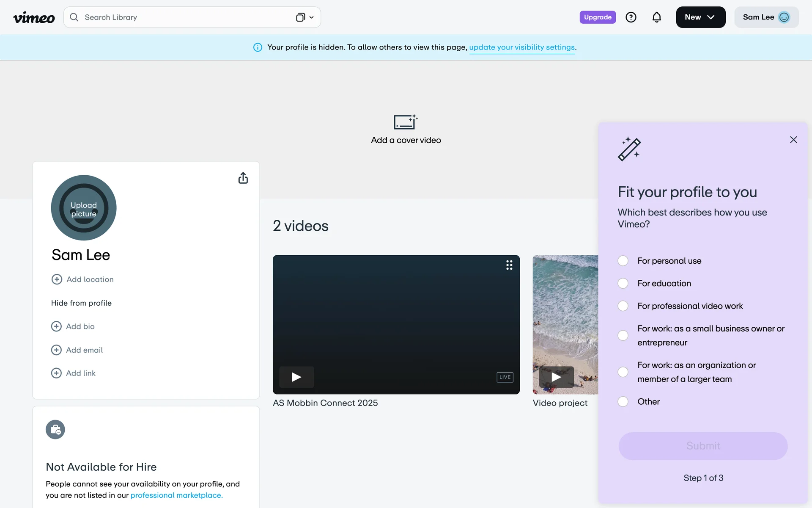The image size is (812, 508).
Task: Follow the update your visibility settings link
Action: pyautogui.click(x=521, y=47)
